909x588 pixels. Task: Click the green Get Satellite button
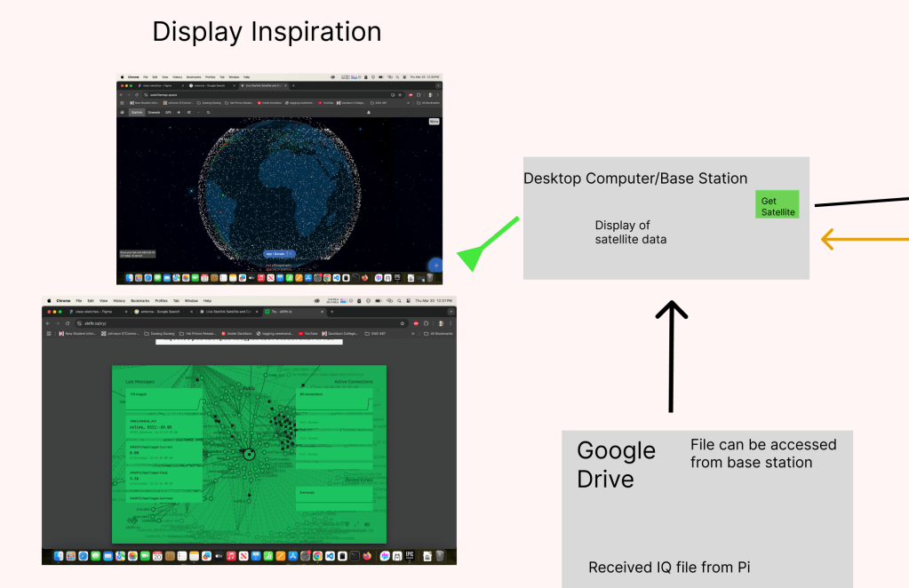click(777, 205)
